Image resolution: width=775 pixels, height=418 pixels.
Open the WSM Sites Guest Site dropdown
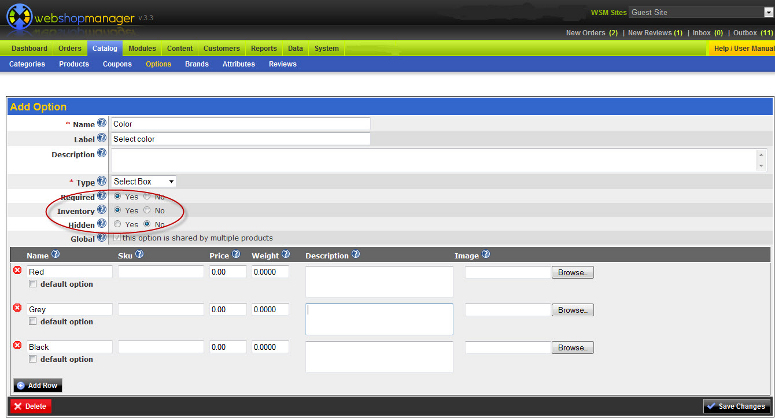pos(701,12)
